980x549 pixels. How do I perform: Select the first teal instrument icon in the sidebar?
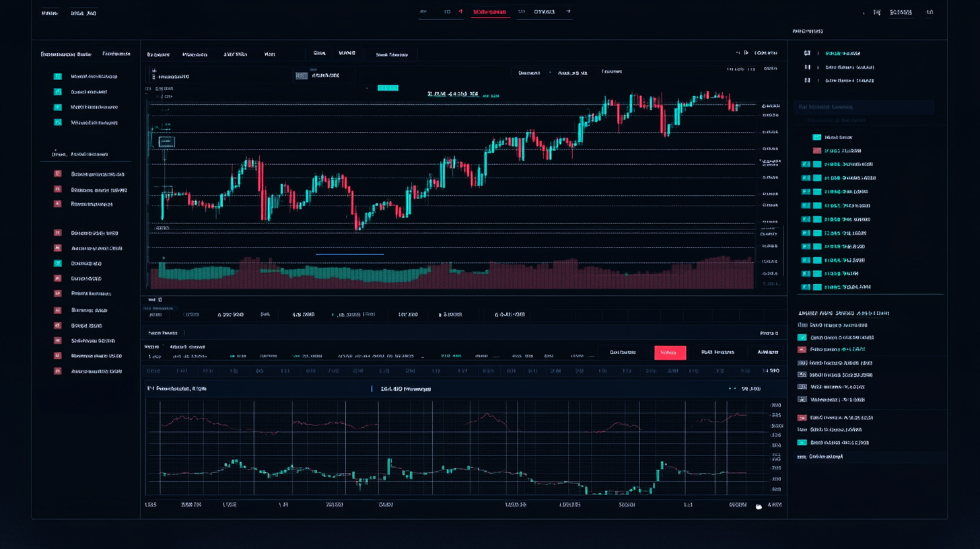tap(57, 77)
